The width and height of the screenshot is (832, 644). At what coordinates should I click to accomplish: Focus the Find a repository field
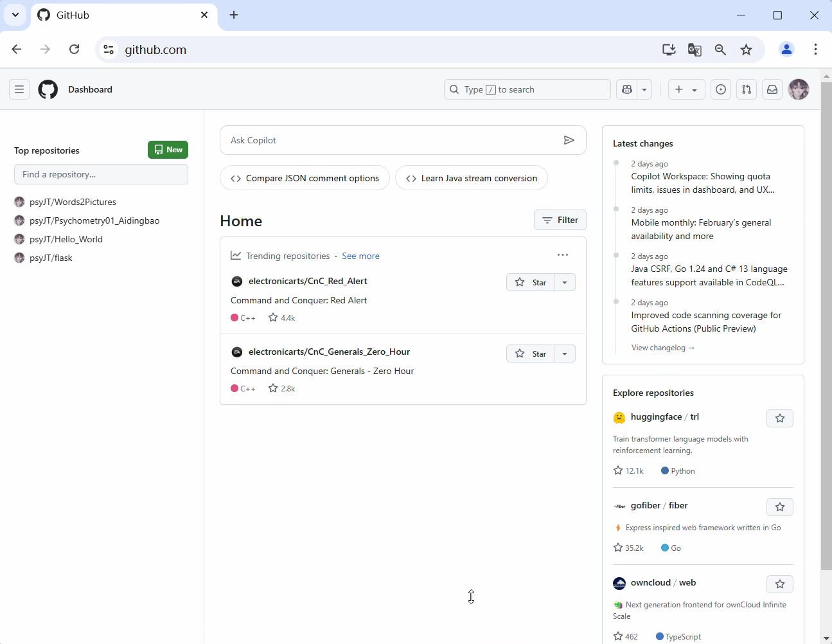[x=101, y=174]
